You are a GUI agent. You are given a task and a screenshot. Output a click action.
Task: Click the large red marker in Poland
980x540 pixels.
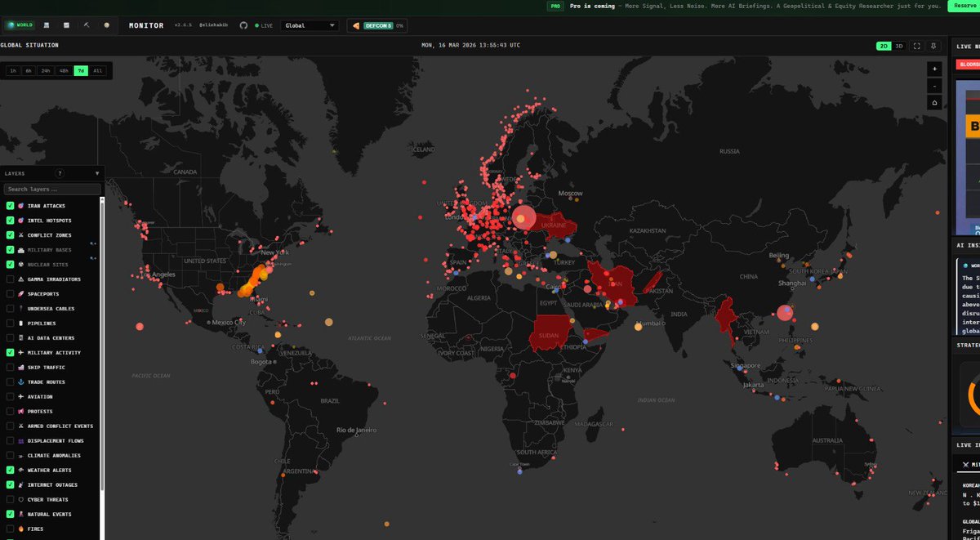tap(524, 217)
